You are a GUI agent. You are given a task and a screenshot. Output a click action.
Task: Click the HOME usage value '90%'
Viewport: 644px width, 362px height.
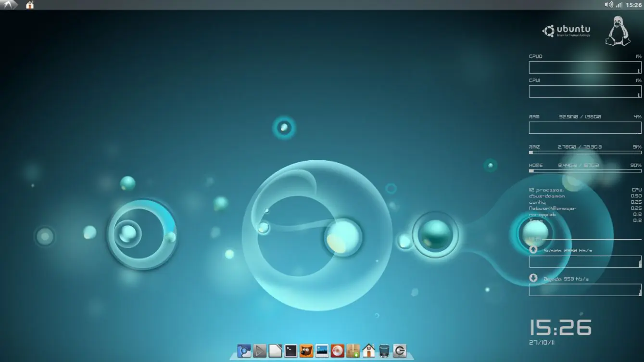pyautogui.click(x=636, y=165)
